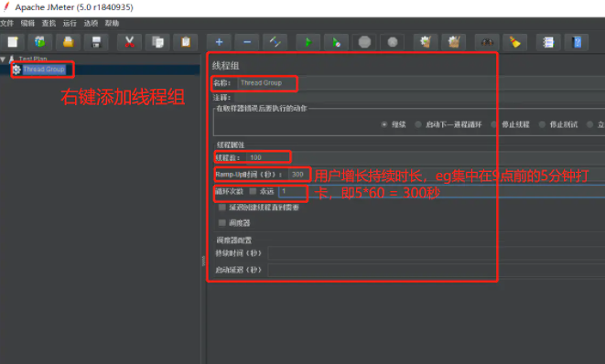605x364 pixels.
Task: Select the 停止线程 radio option
Action: 494,124
